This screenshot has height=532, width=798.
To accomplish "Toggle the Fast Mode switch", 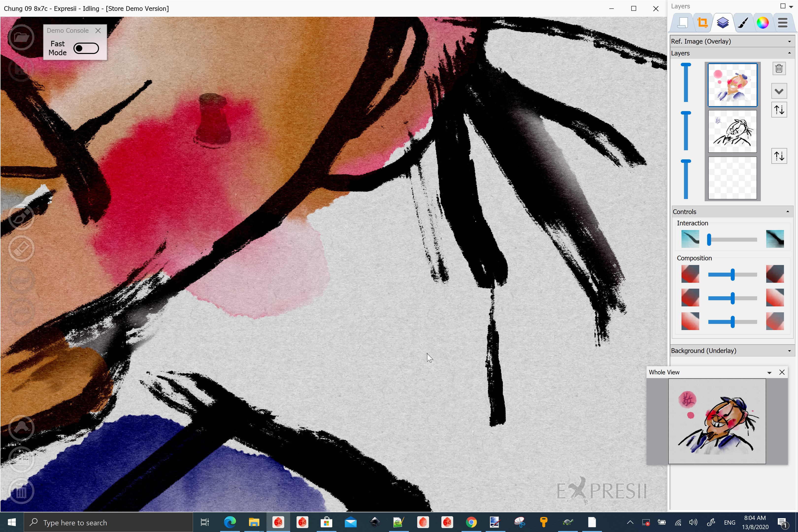I will [86, 48].
